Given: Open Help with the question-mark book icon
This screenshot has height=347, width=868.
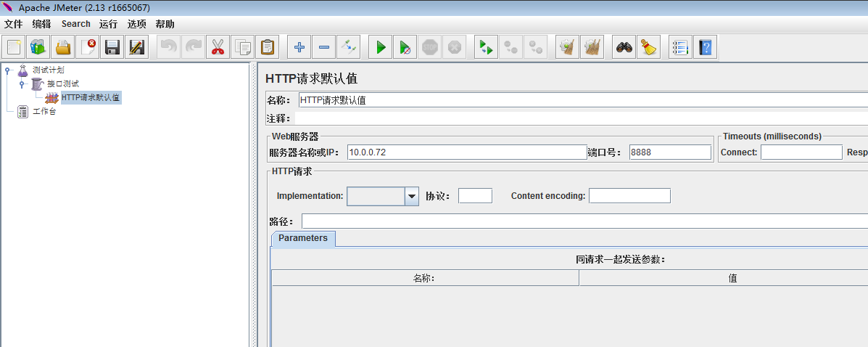Looking at the screenshot, I should coord(706,47).
